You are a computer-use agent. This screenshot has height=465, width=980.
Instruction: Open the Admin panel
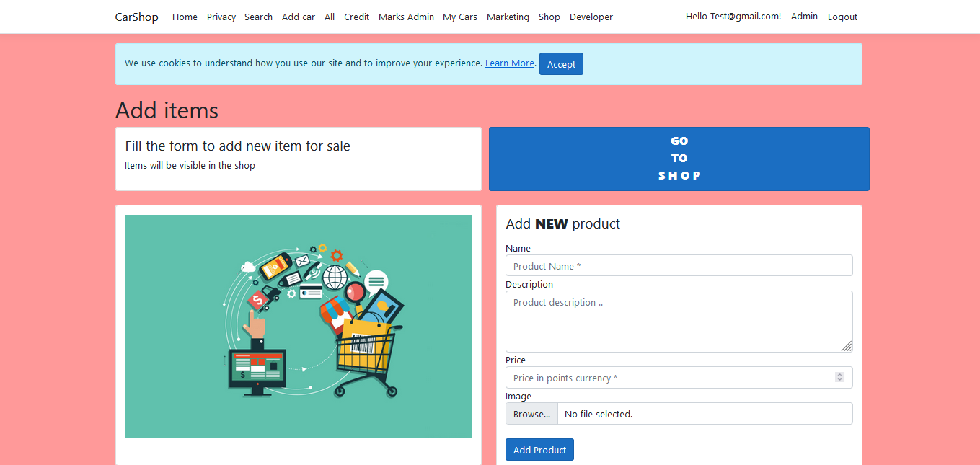(x=804, y=17)
